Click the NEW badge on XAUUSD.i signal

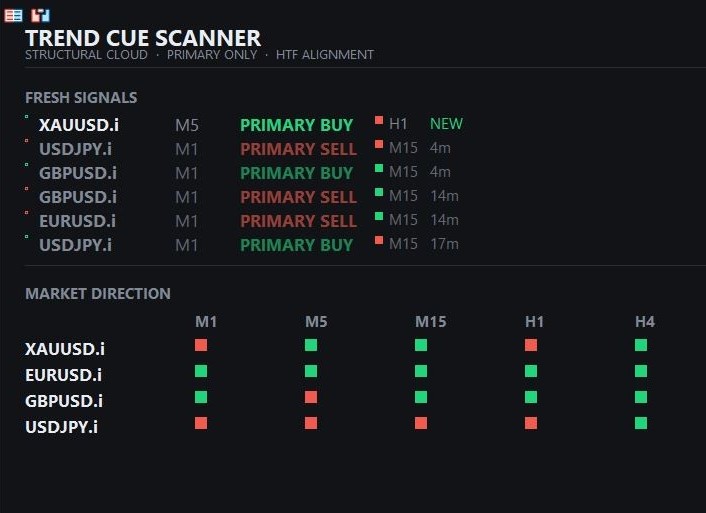click(x=446, y=124)
